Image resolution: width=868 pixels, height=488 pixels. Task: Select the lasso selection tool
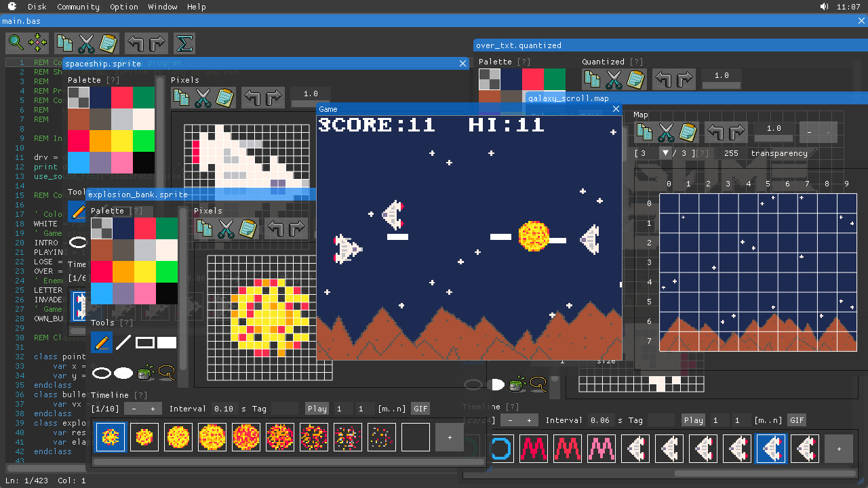click(x=167, y=373)
